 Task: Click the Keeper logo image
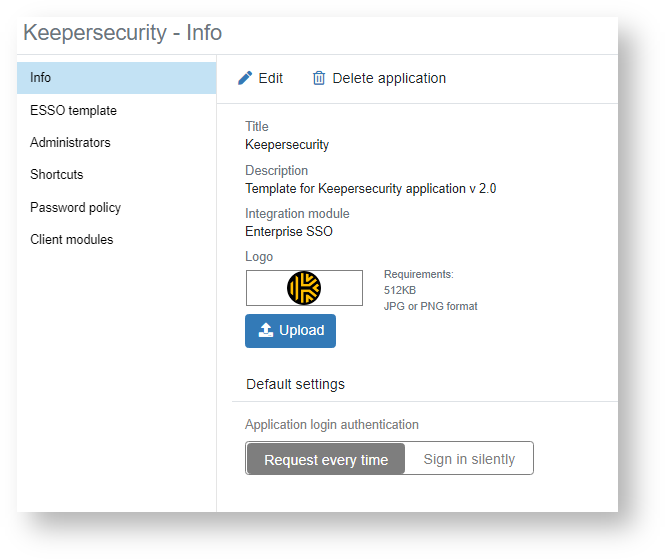304,288
